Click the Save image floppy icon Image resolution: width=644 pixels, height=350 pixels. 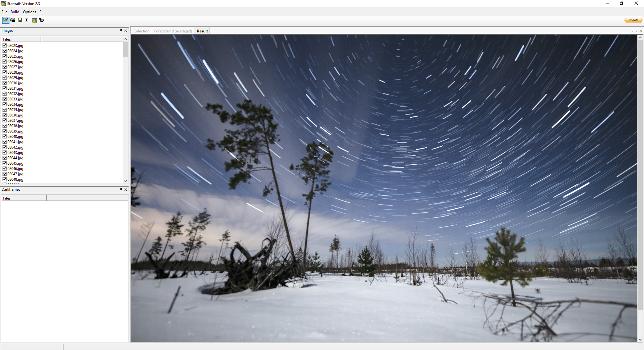pyautogui.click(x=20, y=20)
